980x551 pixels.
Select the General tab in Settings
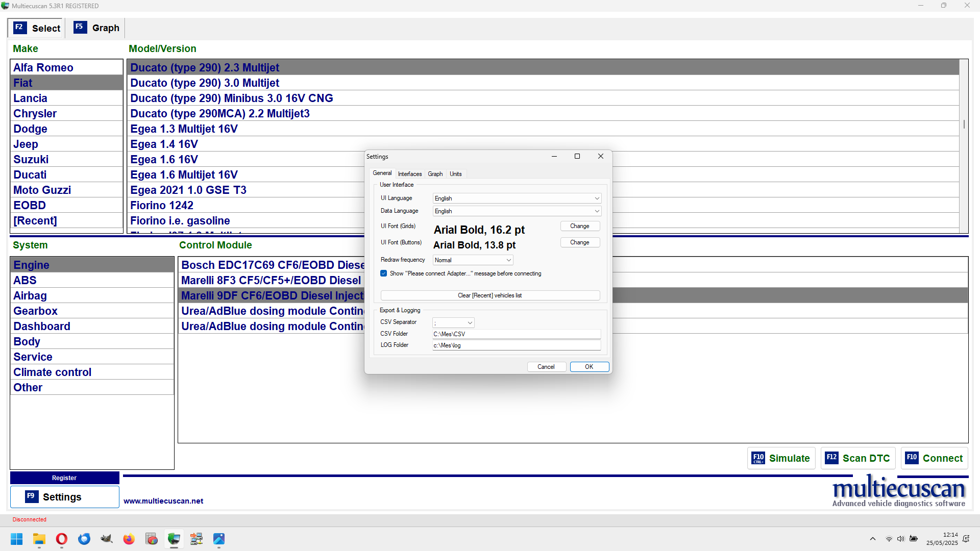382,173
